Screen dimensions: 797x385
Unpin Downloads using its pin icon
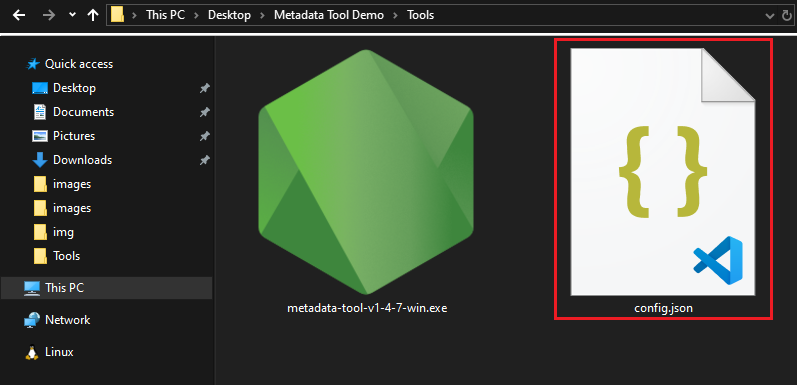(204, 160)
